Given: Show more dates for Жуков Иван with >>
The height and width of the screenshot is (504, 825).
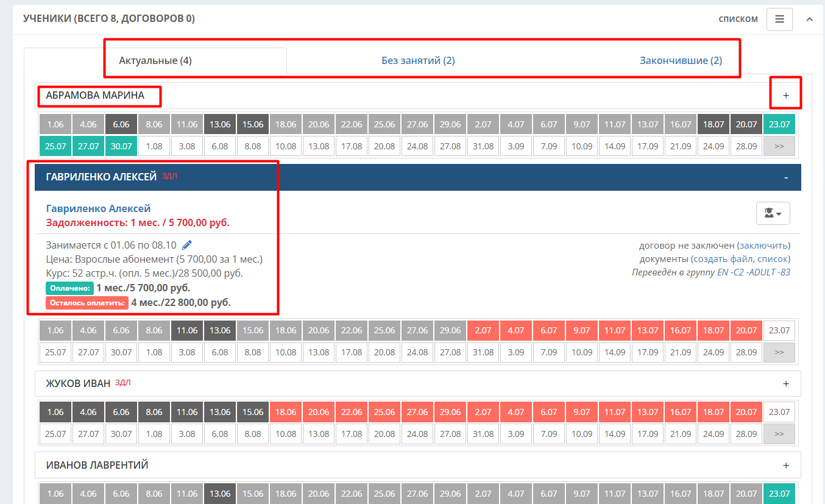Looking at the screenshot, I should (779, 434).
